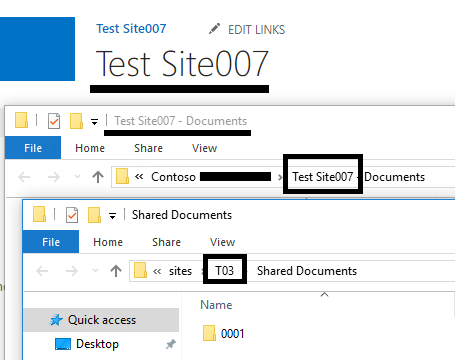Click Up arrow in Shared Documents navigation

[116, 271]
